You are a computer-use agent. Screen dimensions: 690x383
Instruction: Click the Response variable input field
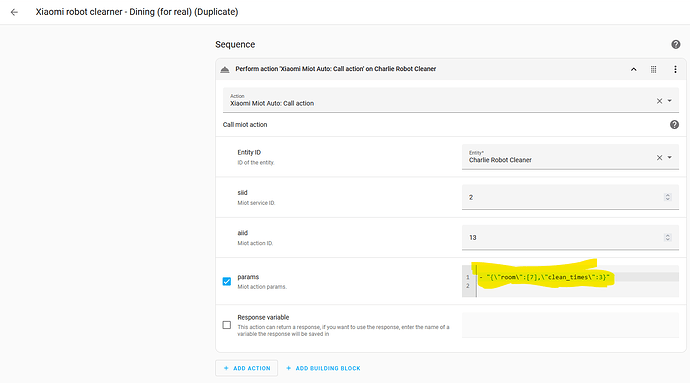[570, 325]
